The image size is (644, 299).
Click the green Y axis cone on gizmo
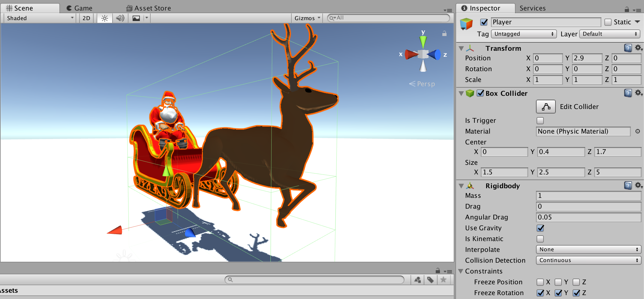pos(423,42)
